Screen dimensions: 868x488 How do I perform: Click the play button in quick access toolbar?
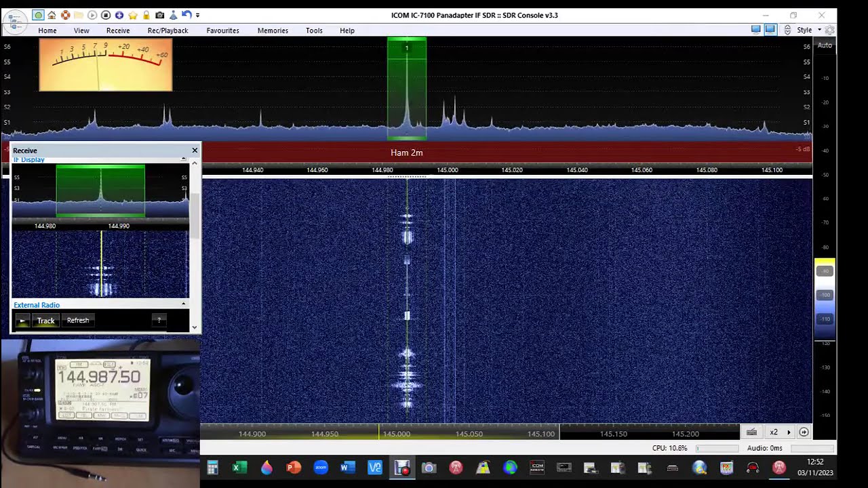click(92, 15)
